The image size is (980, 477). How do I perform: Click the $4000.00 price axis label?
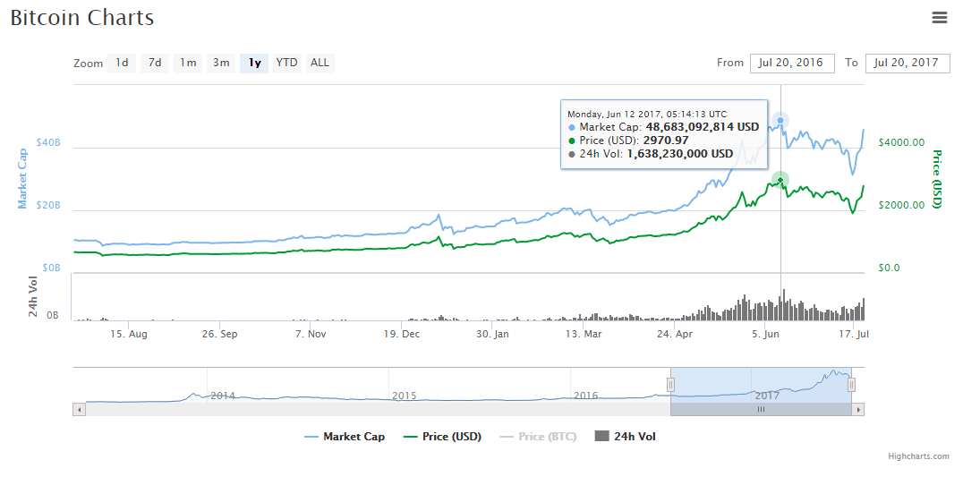[x=901, y=142]
